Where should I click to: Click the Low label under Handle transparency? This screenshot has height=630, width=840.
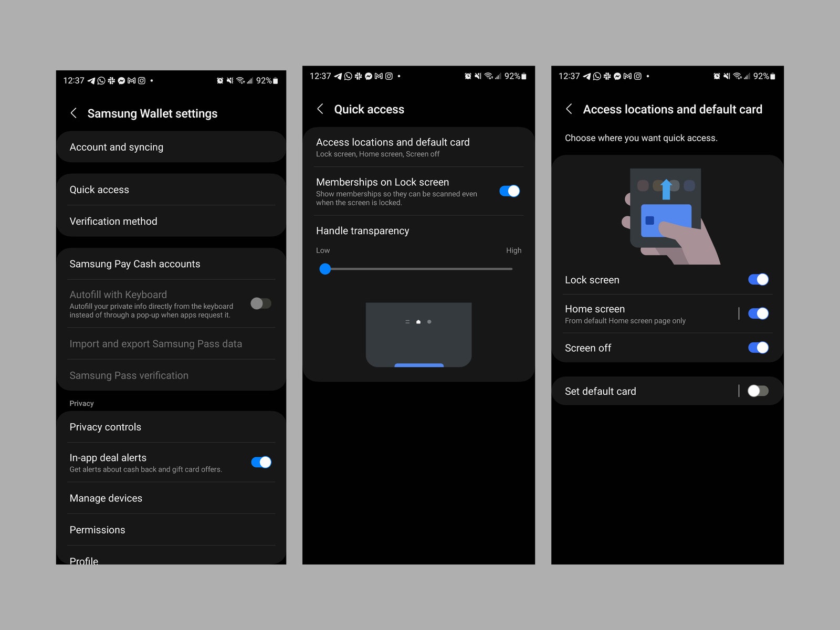(323, 250)
